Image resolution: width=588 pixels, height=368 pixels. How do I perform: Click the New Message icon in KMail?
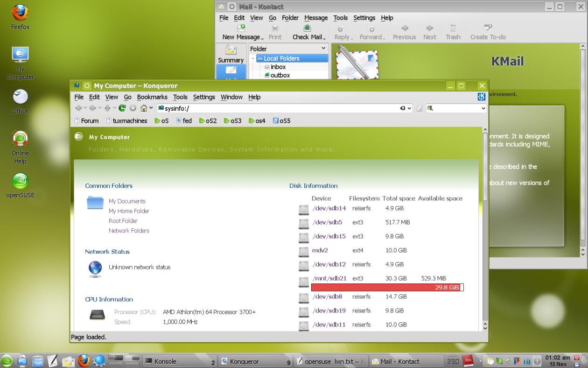(x=241, y=28)
